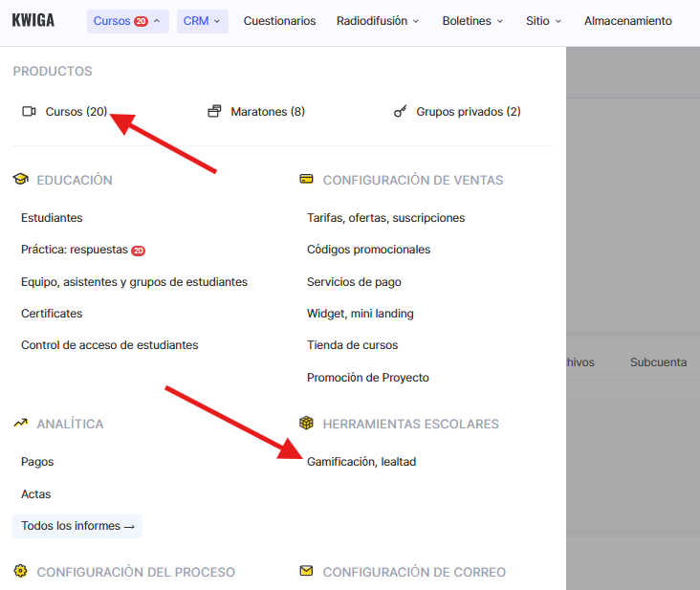Open Gamificación, lealtad link

pyautogui.click(x=361, y=462)
